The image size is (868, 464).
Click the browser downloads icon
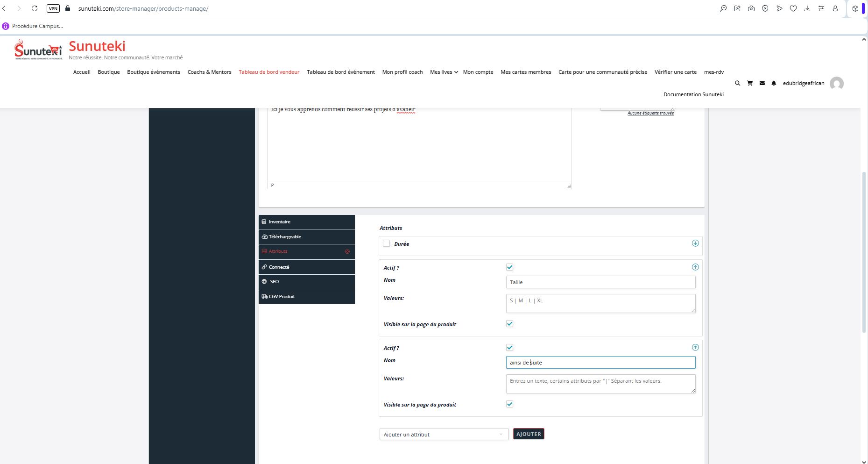pyautogui.click(x=807, y=8)
